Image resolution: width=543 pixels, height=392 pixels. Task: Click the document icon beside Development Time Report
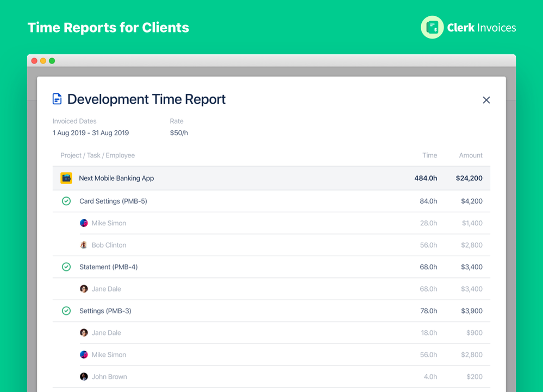coord(57,98)
